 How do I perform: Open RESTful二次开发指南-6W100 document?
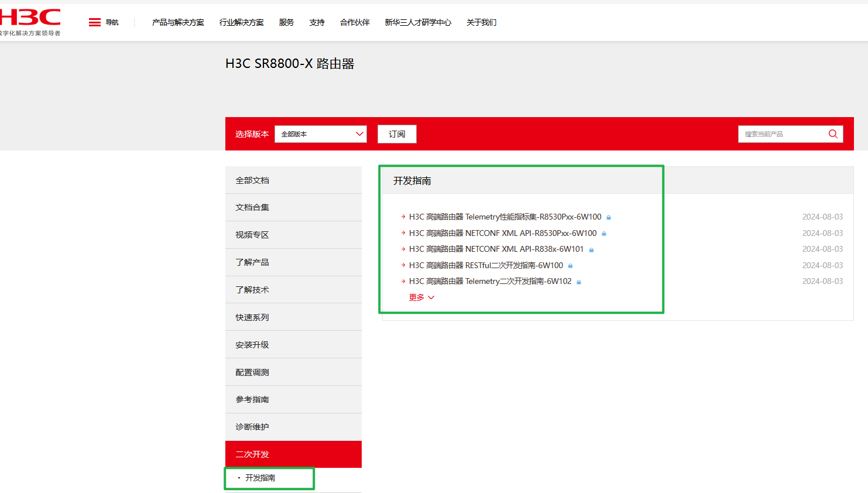coord(486,265)
